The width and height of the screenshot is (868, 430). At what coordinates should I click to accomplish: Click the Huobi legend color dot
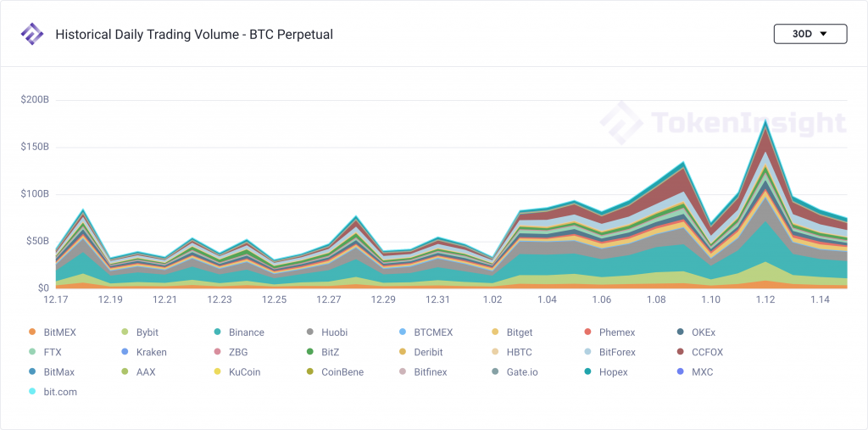click(312, 332)
